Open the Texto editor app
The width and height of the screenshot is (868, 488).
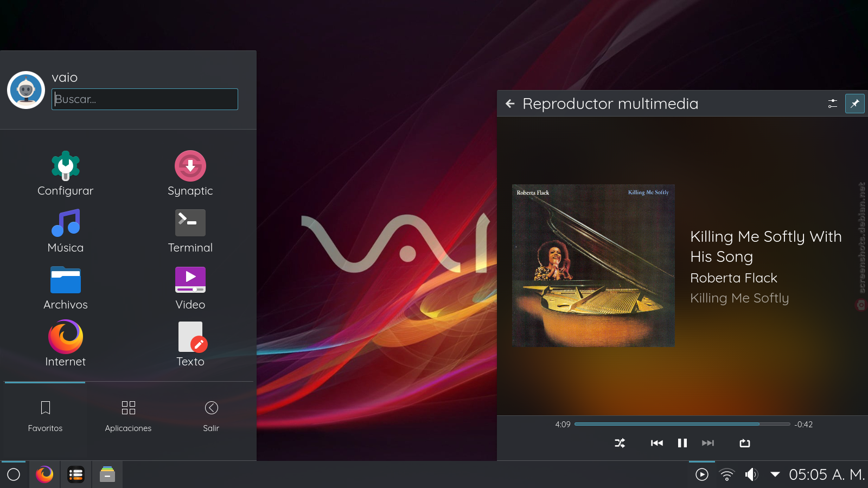coord(190,345)
